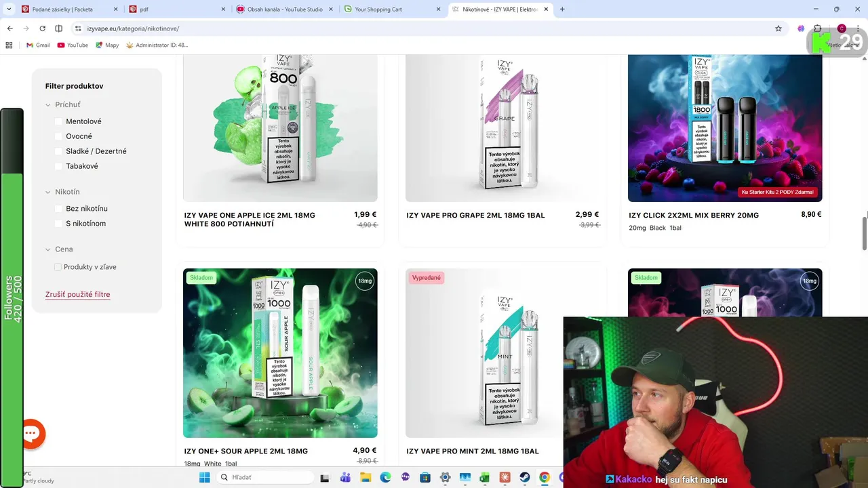Image resolution: width=868 pixels, height=488 pixels.
Task: Open the orange chat bubble widget
Action: pos(31,434)
